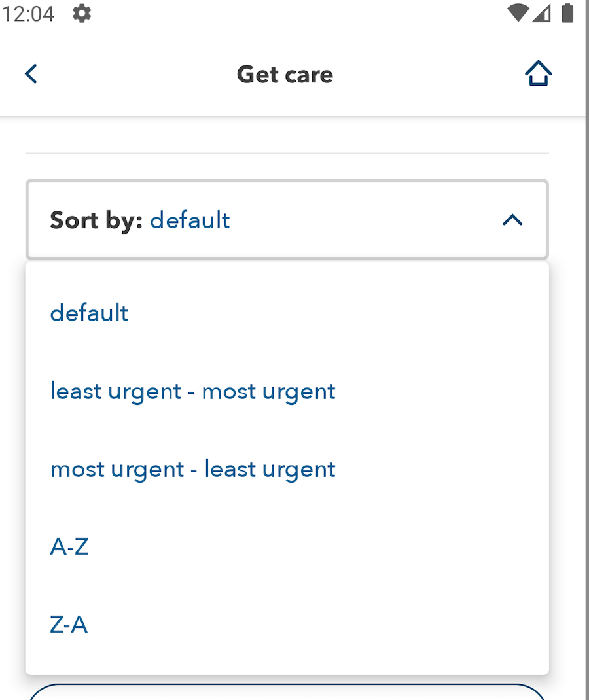This screenshot has height=700, width=589.
Task: Tap the 12:04 clock in the status bar
Action: pos(27,13)
